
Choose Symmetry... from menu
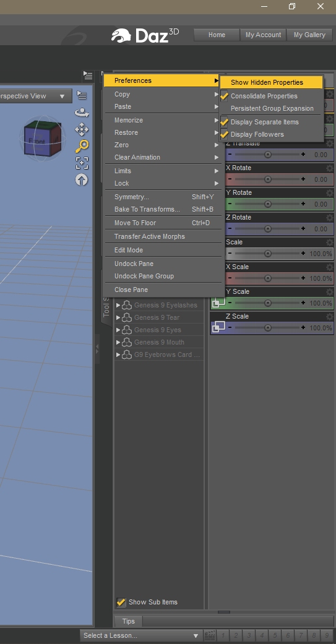(x=162, y=197)
